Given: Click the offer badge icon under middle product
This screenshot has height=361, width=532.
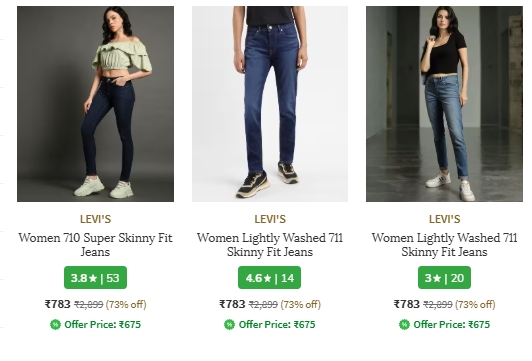Looking at the screenshot, I should pyautogui.click(x=229, y=325).
